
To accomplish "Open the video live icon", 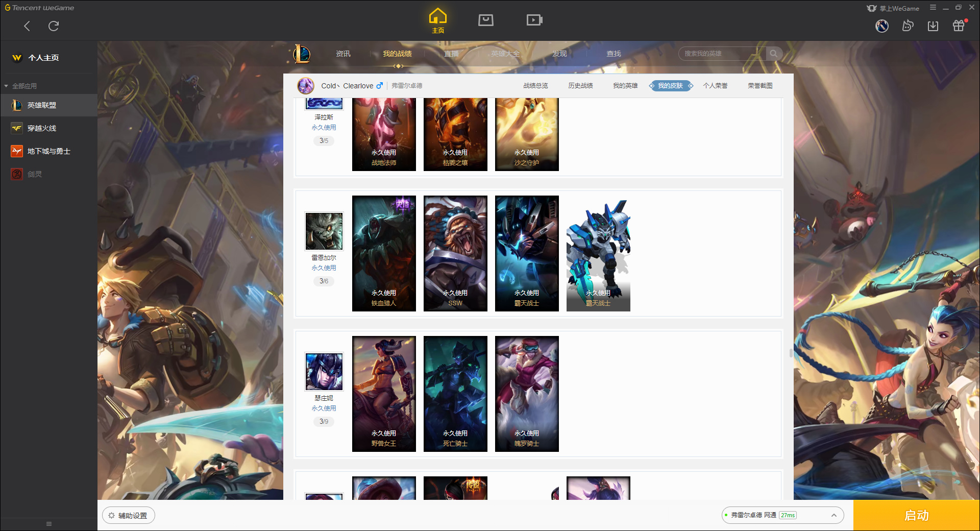I will tap(534, 20).
